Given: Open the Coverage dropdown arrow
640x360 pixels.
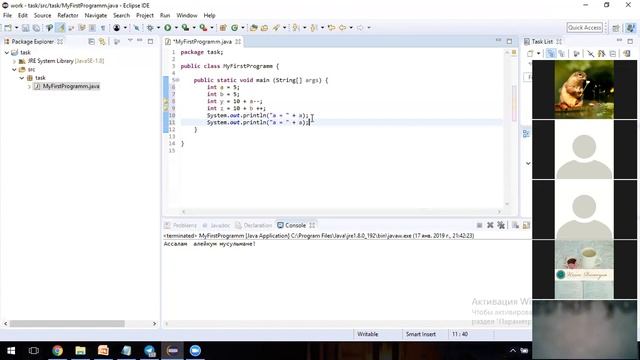Looking at the screenshot, I should point(194,28).
